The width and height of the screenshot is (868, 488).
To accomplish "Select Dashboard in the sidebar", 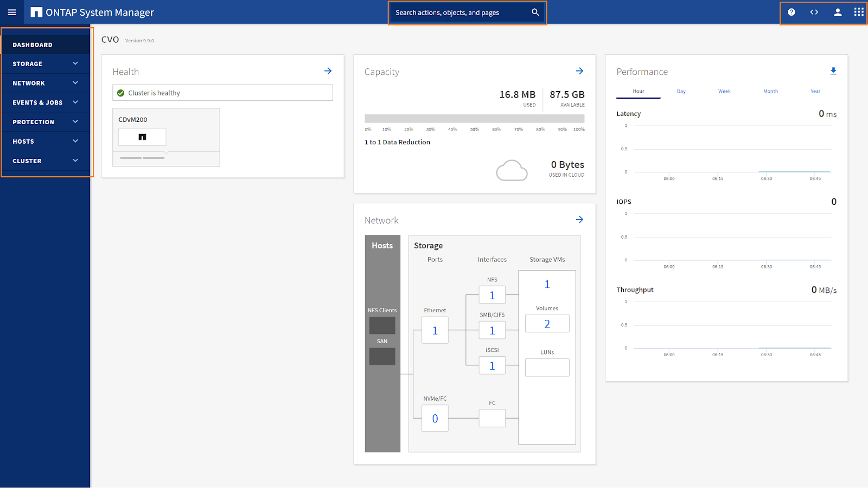I will pos(33,45).
